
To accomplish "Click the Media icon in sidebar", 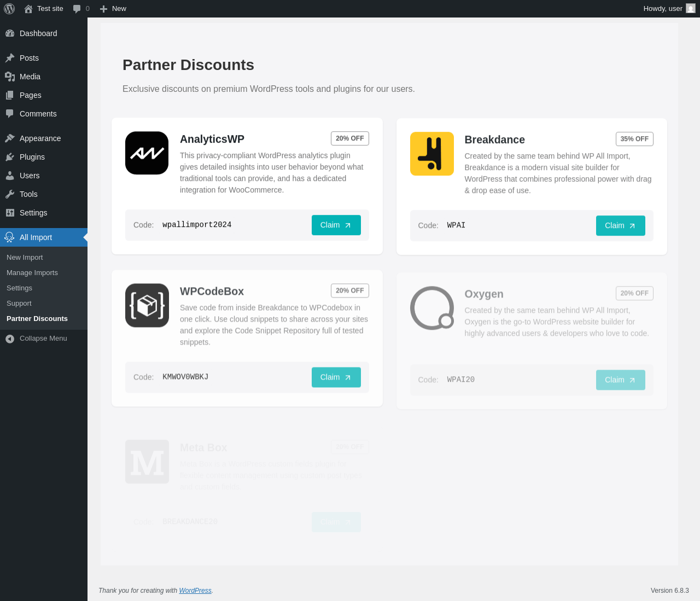I will coord(10,77).
